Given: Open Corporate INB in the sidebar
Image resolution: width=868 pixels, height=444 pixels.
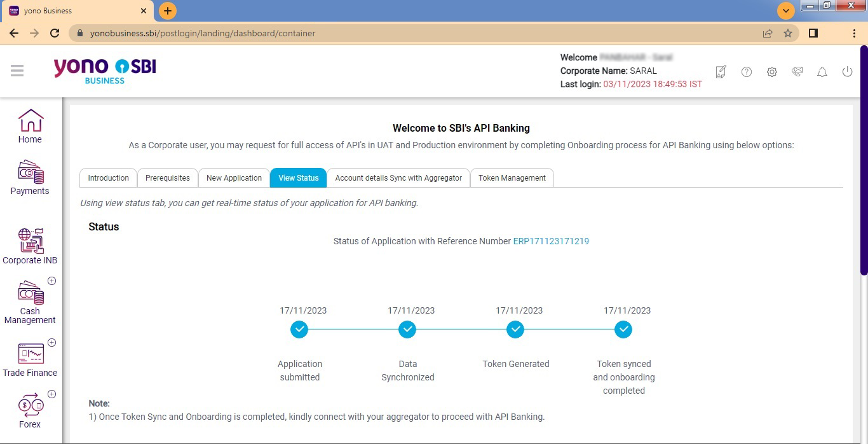Looking at the screenshot, I should (x=30, y=247).
